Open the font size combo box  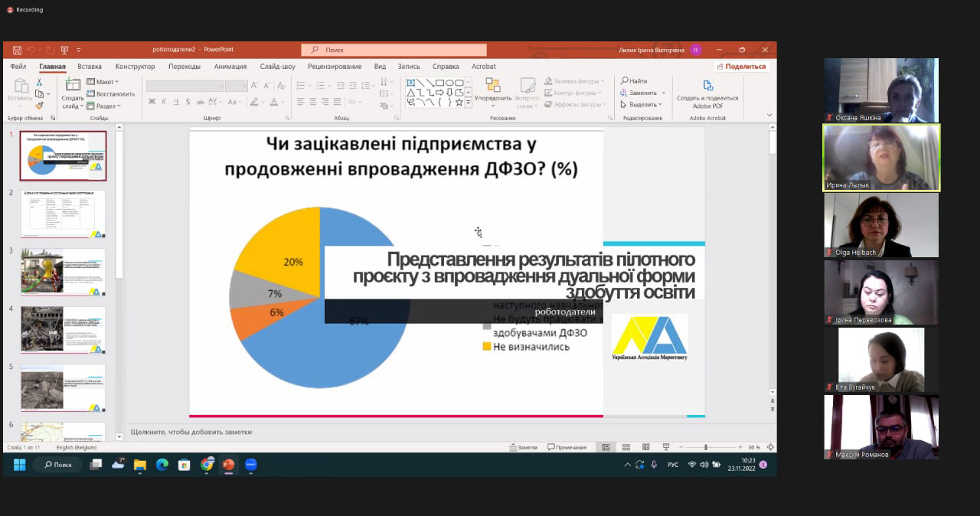(x=237, y=86)
